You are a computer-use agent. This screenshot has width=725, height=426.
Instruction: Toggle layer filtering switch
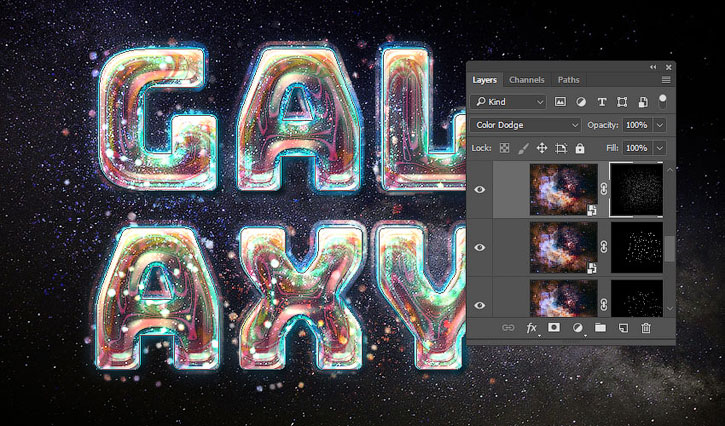tap(663, 101)
